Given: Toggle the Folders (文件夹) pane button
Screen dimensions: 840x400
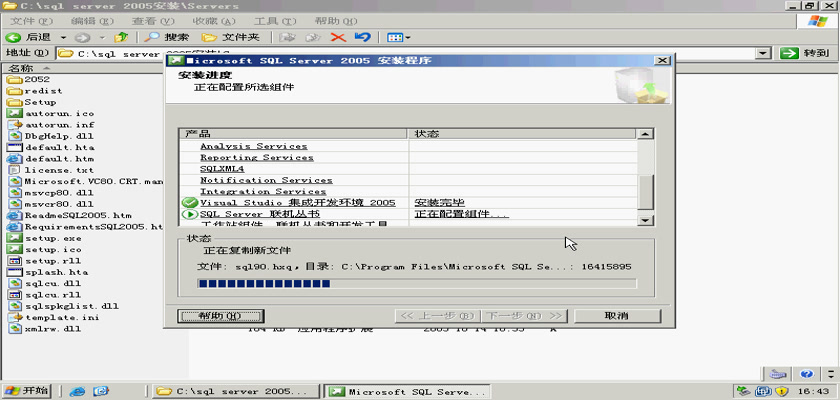Looking at the screenshot, I should pos(231,37).
